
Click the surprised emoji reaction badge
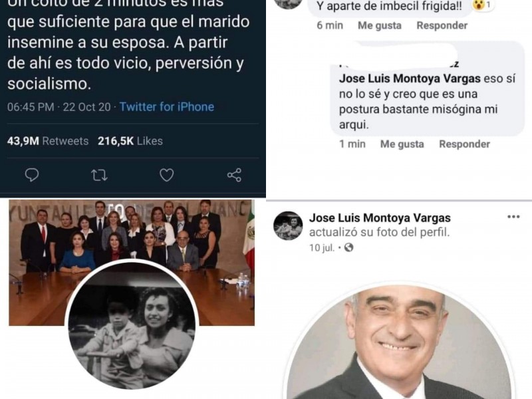click(482, 5)
